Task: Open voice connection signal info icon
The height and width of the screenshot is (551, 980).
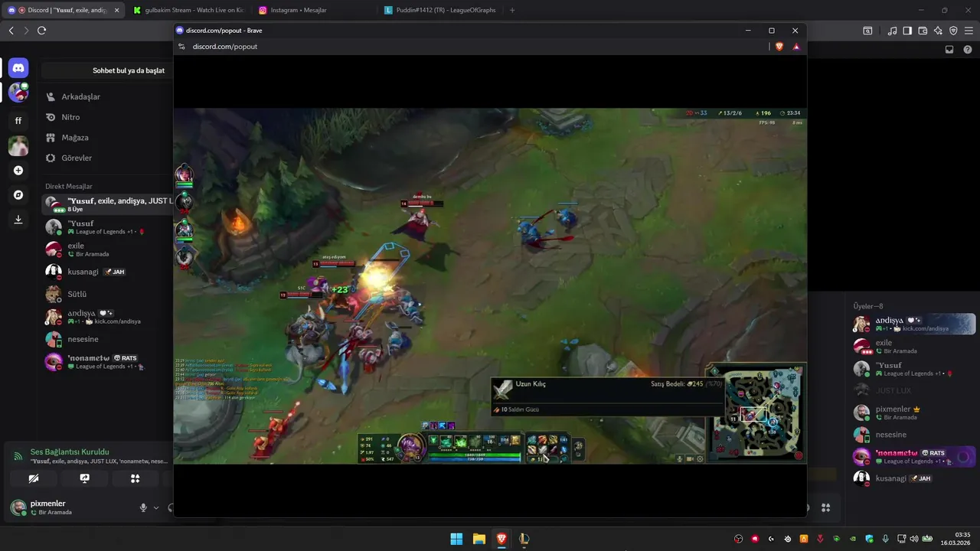Action: point(18,456)
